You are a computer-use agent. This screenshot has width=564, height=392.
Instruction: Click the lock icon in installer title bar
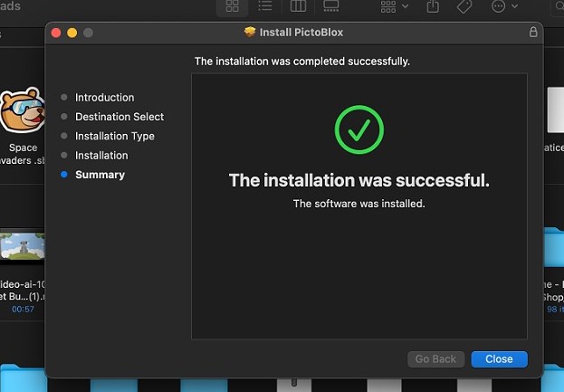coord(533,32)
